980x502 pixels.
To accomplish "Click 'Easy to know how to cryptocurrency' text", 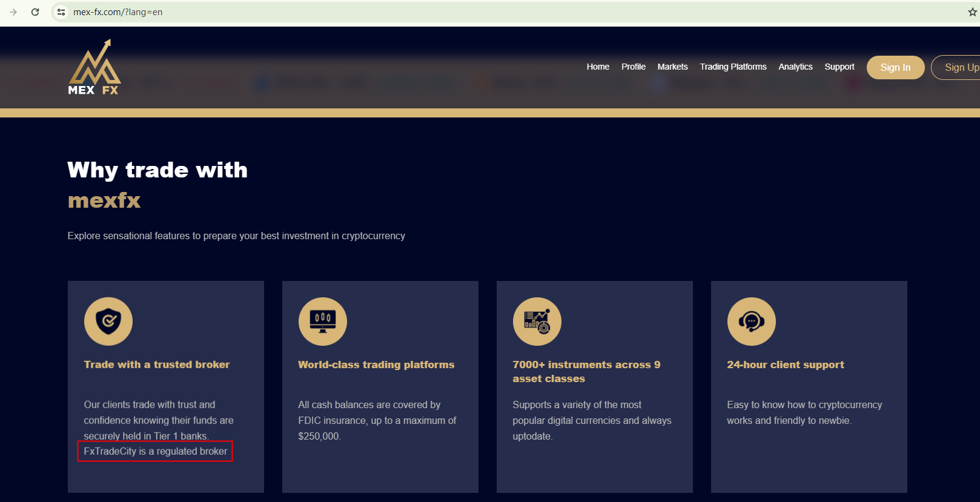I will pos(804,412).
